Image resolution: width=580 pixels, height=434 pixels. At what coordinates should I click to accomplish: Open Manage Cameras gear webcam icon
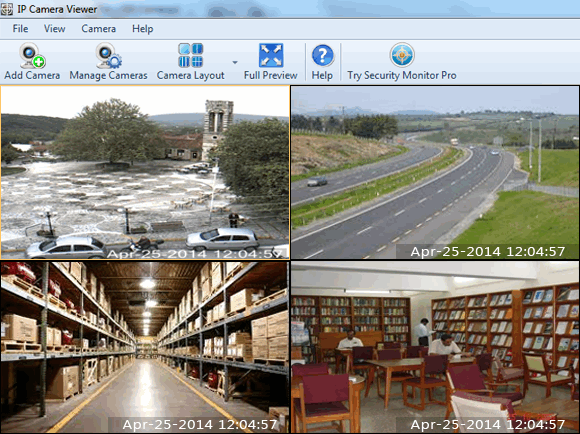point(108,56)
